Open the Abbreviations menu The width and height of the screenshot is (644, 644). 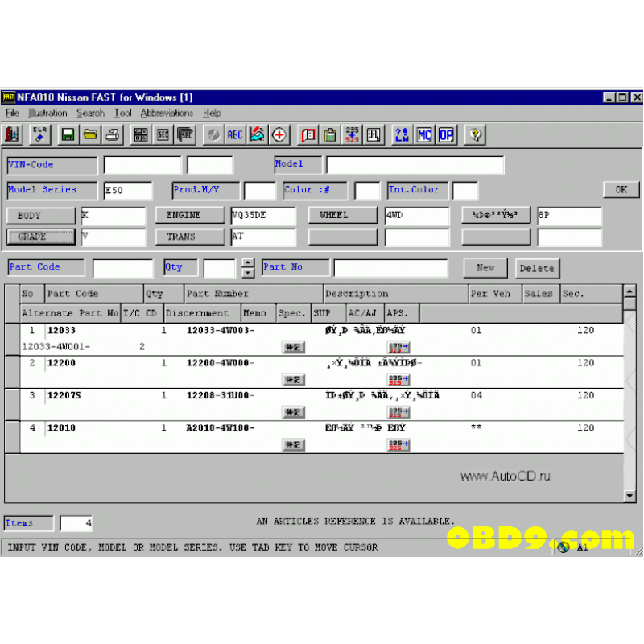click(x=167, y=113)
